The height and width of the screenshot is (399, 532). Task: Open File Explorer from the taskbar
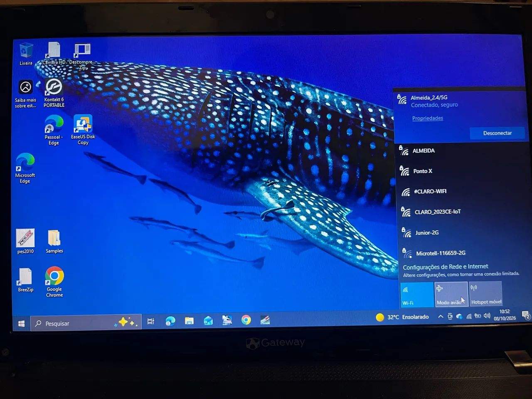point(189,320)
